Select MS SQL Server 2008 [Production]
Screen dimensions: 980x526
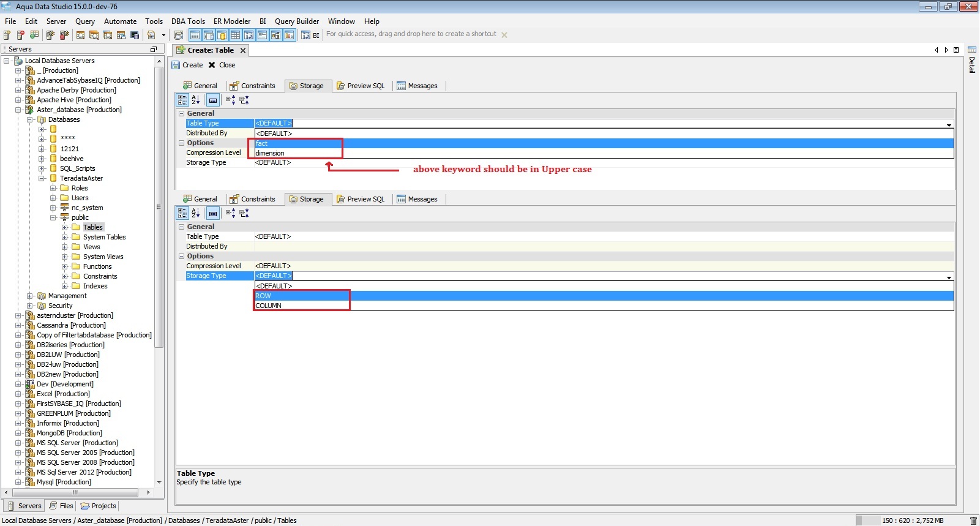coord(86,462)
